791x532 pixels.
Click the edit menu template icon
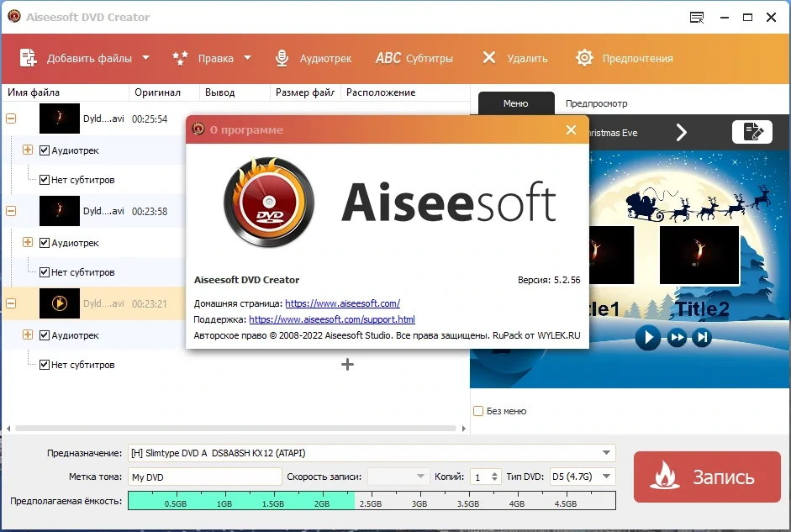[x=752, y=132]
